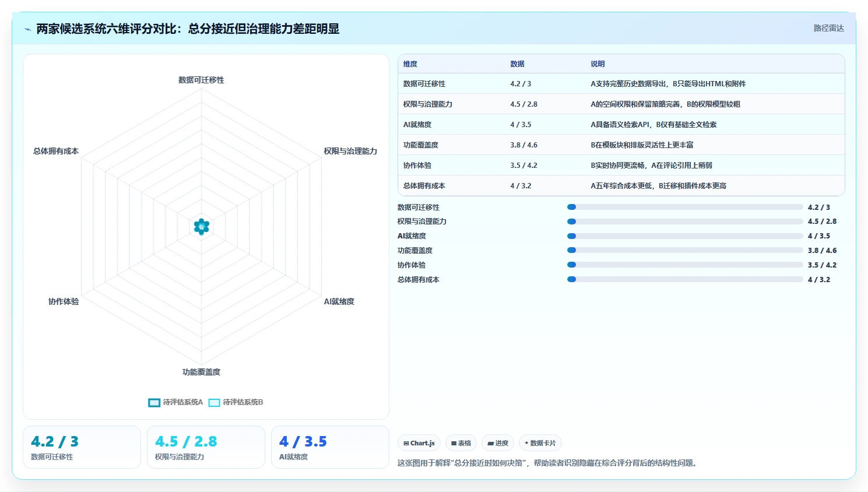Click the 功能覆盖度 table row label

[421, 145]
